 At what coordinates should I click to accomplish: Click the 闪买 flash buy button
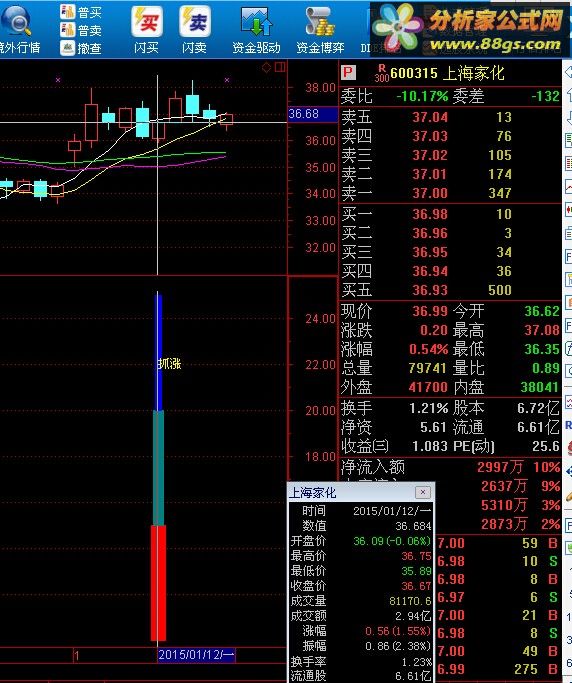click(146, 30)
